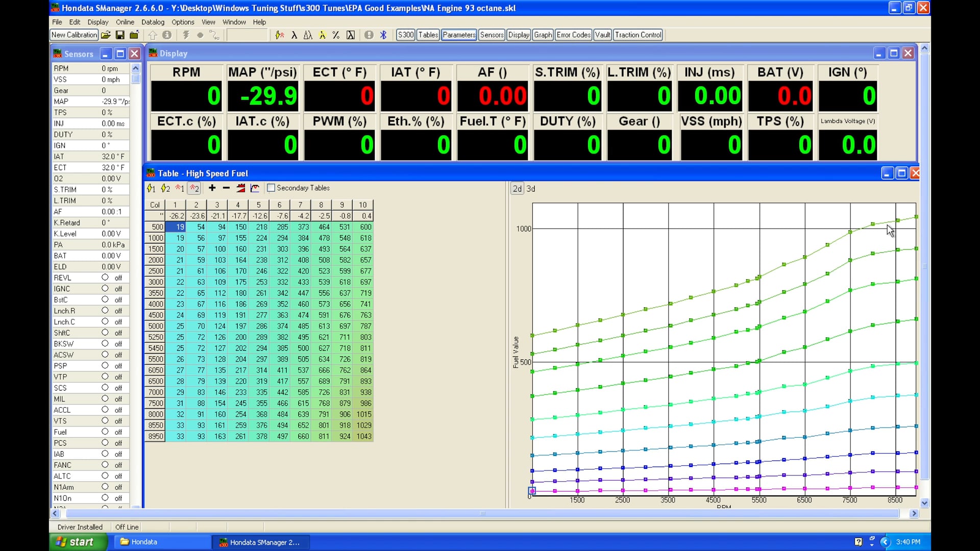
Task: Click the plus icon in the fuel table toolbar
Action: (212, 188)
